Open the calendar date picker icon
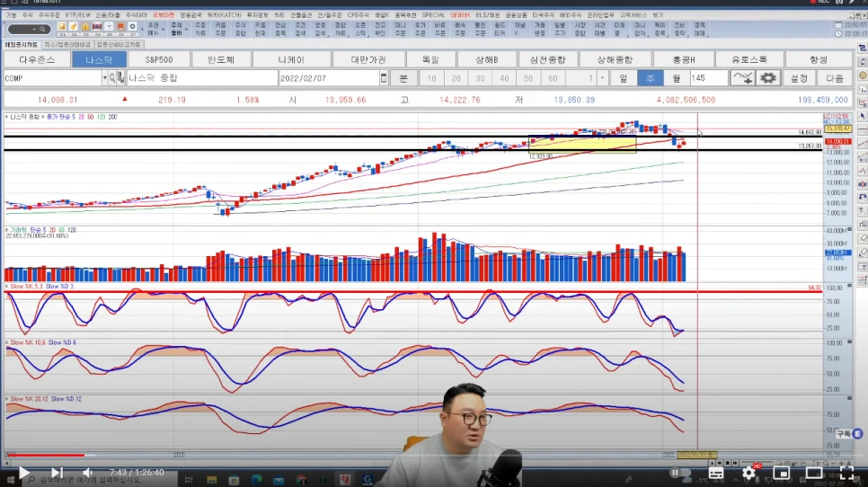Image resolution: width=868 pixels, height=487 pixels. [x=384, y=78]
